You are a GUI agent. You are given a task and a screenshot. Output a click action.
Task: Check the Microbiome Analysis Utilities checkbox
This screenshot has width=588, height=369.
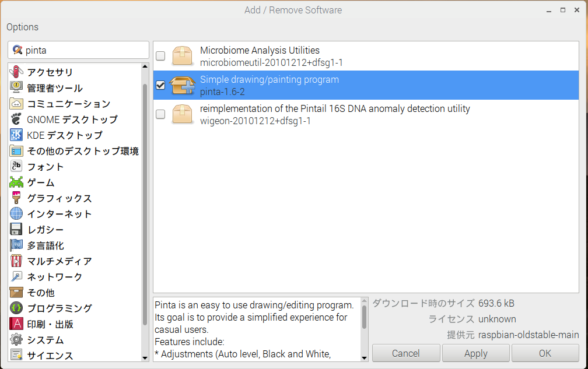(160, 56)
